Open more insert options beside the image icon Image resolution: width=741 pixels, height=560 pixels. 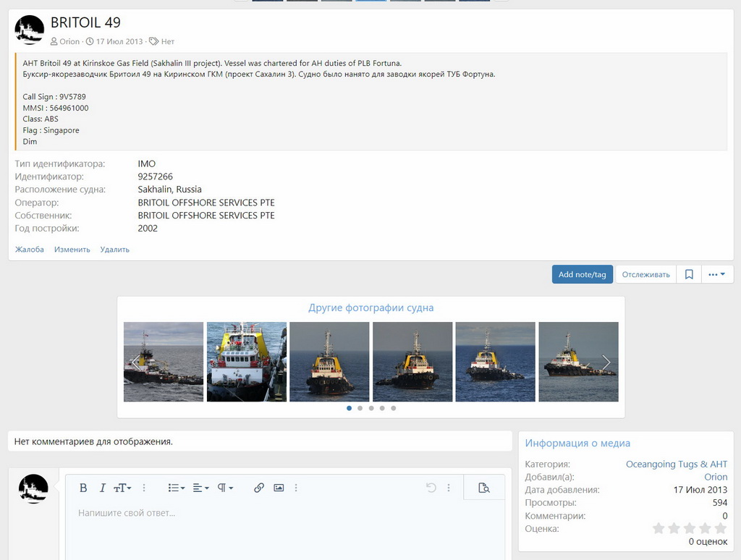(296, 488)
